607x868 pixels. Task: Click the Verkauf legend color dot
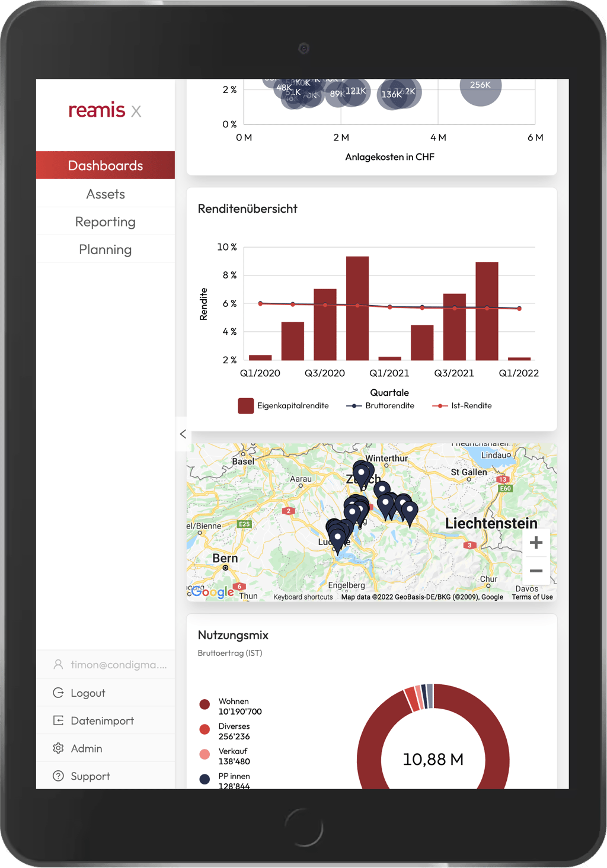tap(205, 754)
